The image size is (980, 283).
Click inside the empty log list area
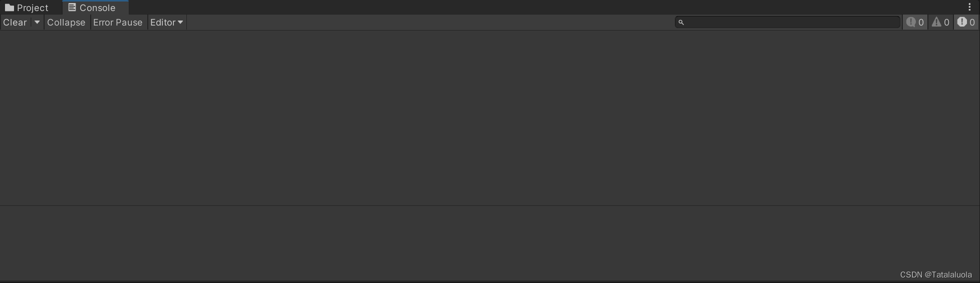tap(490, 118)
